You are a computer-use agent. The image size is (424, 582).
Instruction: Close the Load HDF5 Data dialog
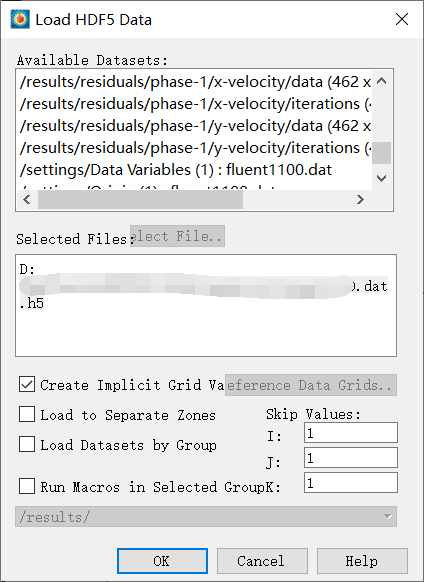402,19
